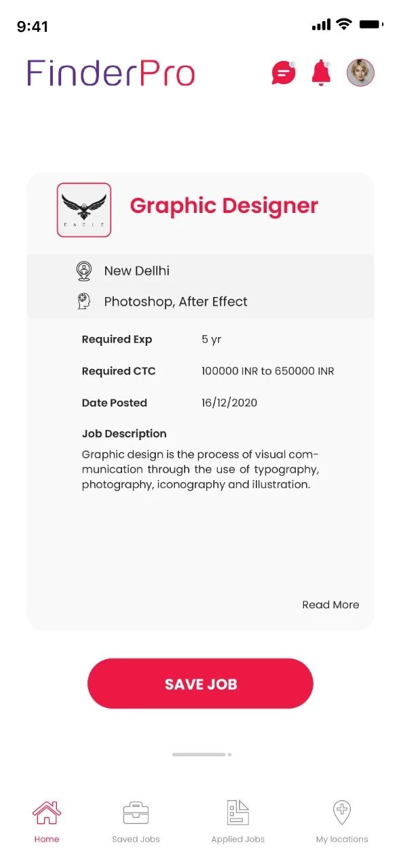This screenshot has height=868, width=401.
Task: Tap the small page indicator dot
Action: click(229, 754)
